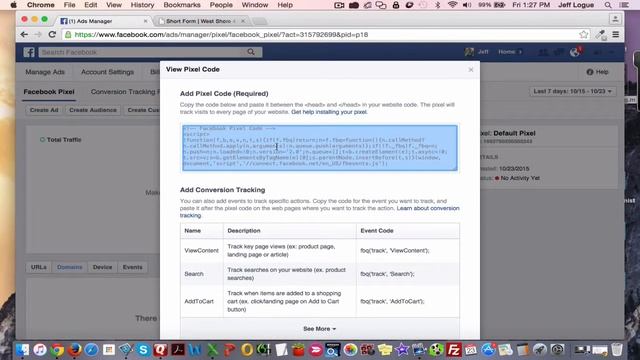Screen dimensions: 640x360
Task: Click the Facebook logo icon
Action: pyautogui.click(x=29, y=52)
